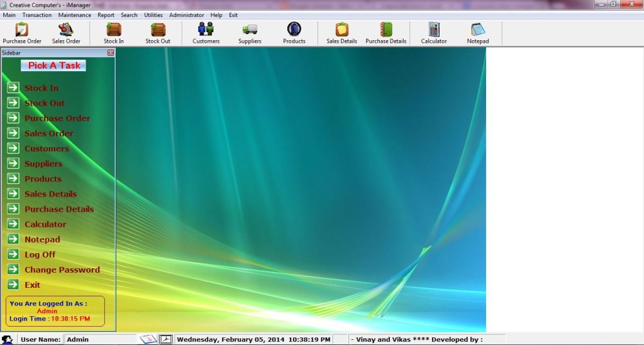Click the Pick A Task header
Screen dimensions: 644x345
point(53,65)
